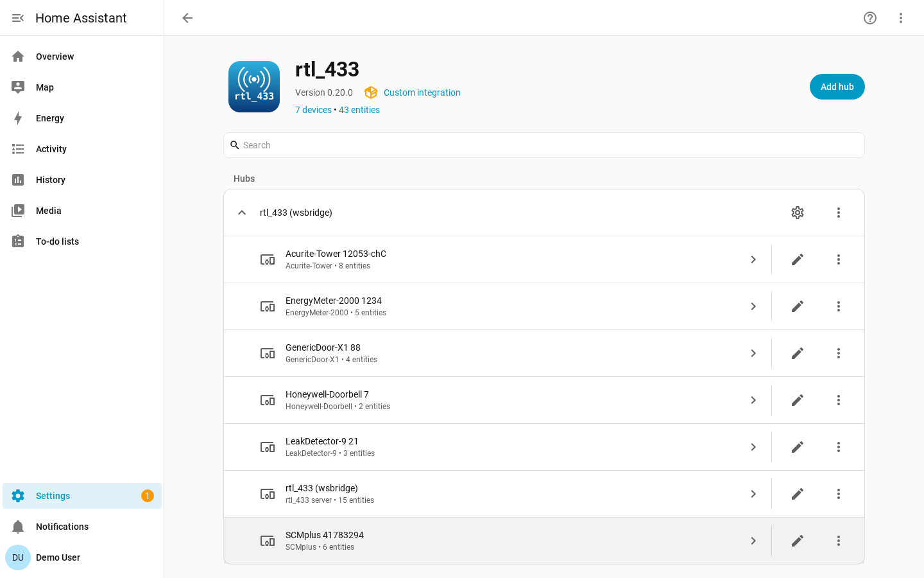Screen dimensions: 924x578
Task: Edit the Acurite-Tower 12053-chC device name
Action: 798,259
